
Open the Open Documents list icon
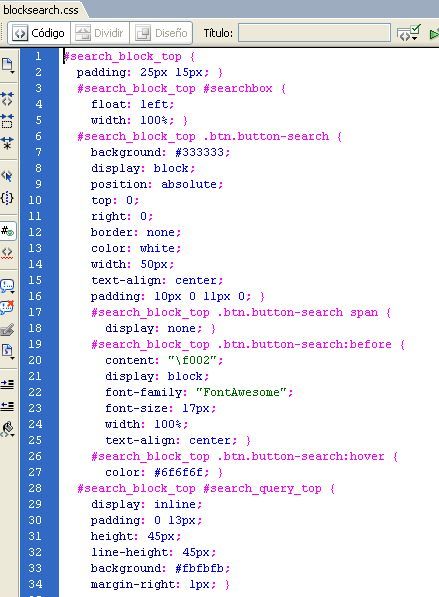point(8,65)
